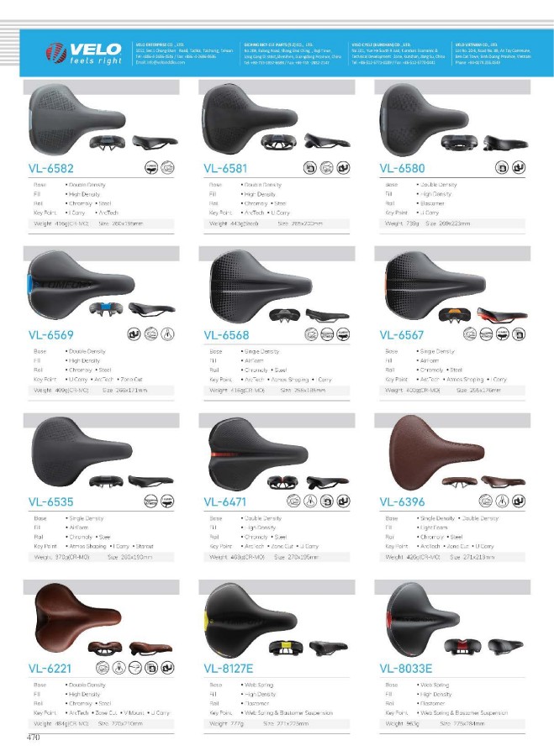
Task: Click the V Mount icon in the VL-6221 row
Action: [x=135, y=668]
